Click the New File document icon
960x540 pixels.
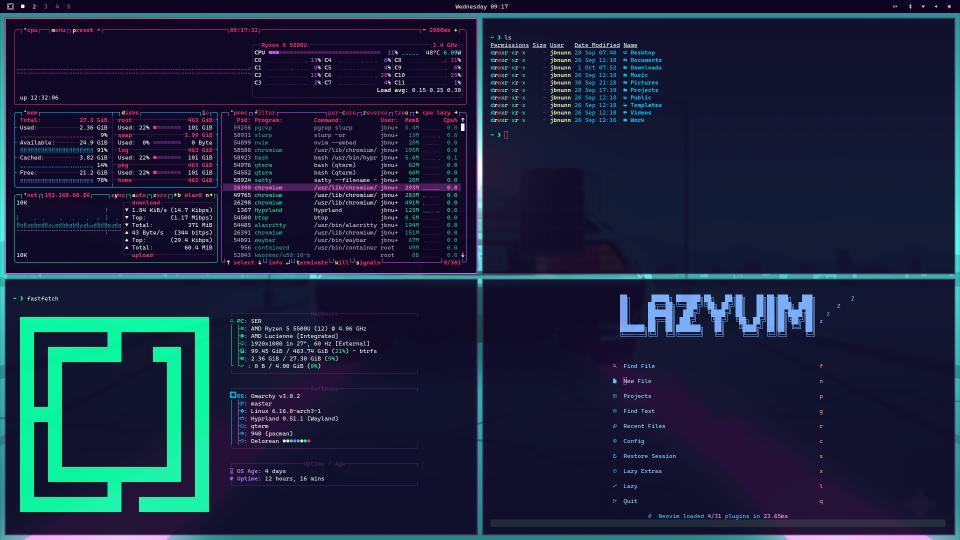[x=615, y=381]
